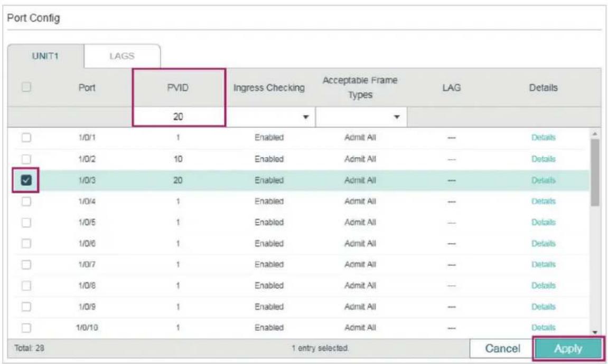This screenshot has width=608, height=364.
Task: Click Enabled in port 1/0/9 row
Action: pyautogui.click(x=269, y=306)
